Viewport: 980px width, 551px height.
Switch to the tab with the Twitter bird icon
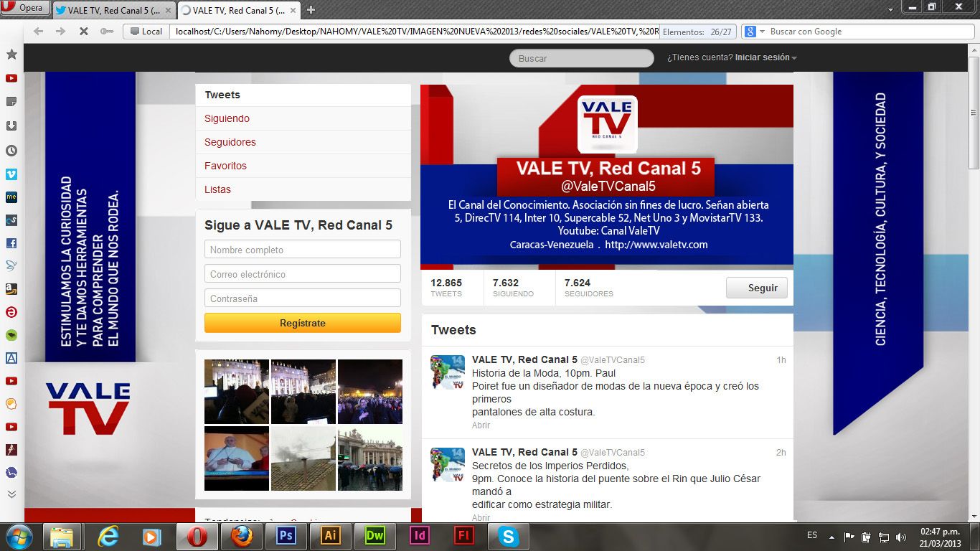click(113, 10)
